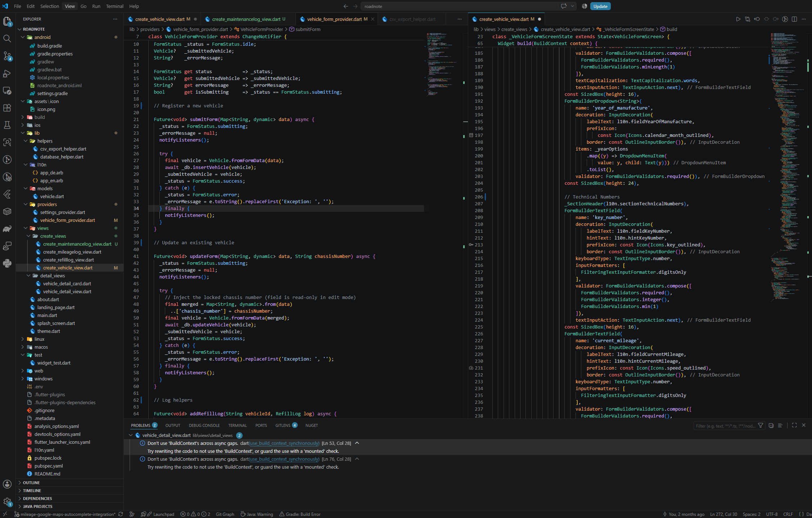This screenshot has height=518, width=812.
Task: Switch branch mileage-google-maps-autocomplete-integration
Action: pos(65,514)
